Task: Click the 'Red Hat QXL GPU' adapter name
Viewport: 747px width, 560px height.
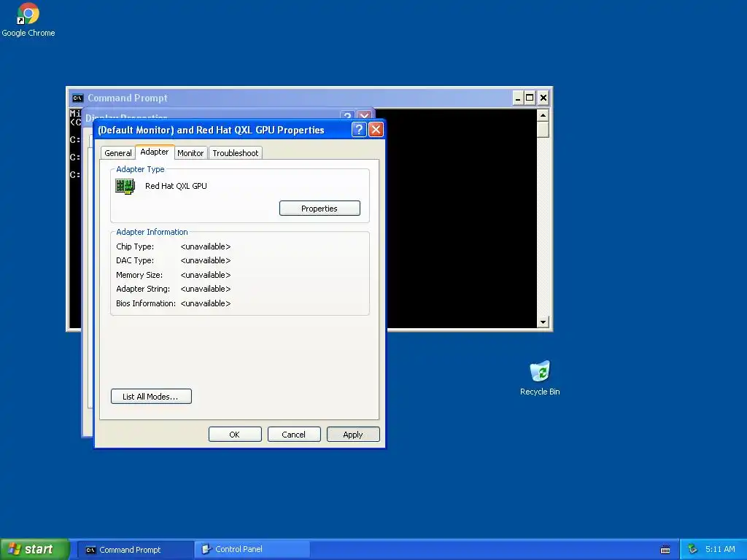Action: click(176, 186)
